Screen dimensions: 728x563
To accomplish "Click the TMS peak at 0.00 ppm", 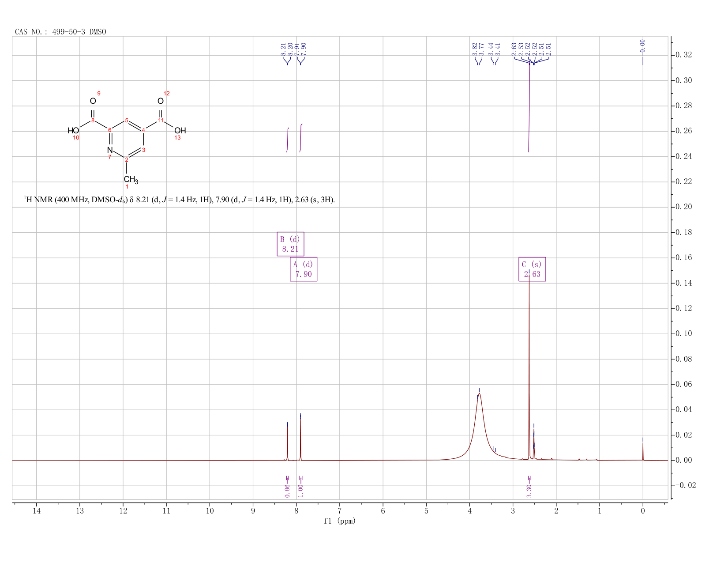I will pyautogui.click(x=643, y=450).
